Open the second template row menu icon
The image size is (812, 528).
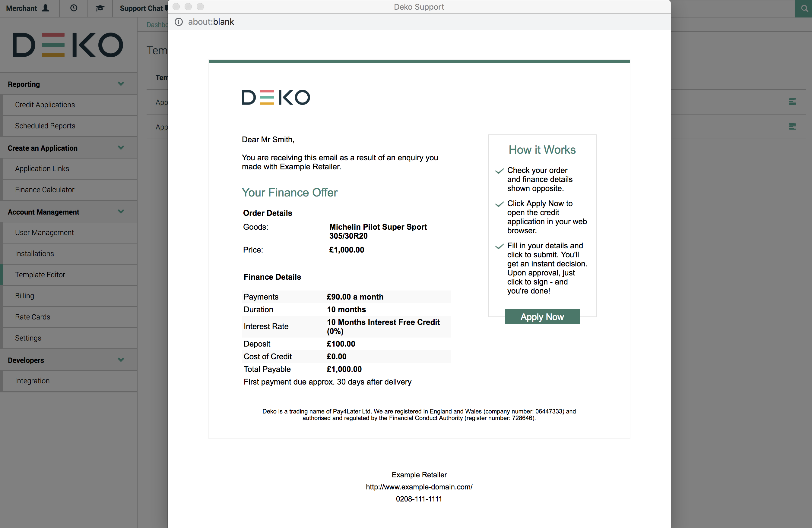click(x=792, y=127)
